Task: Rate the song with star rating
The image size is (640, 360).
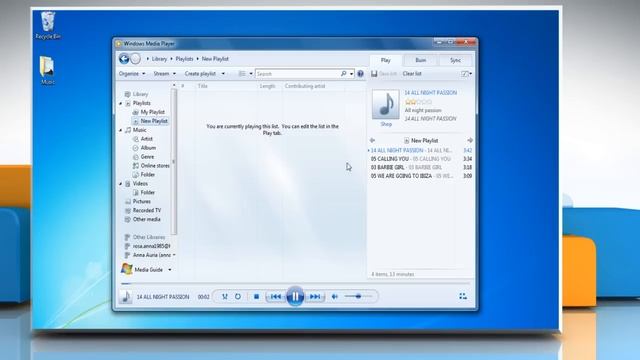Action: pos(418,102)
